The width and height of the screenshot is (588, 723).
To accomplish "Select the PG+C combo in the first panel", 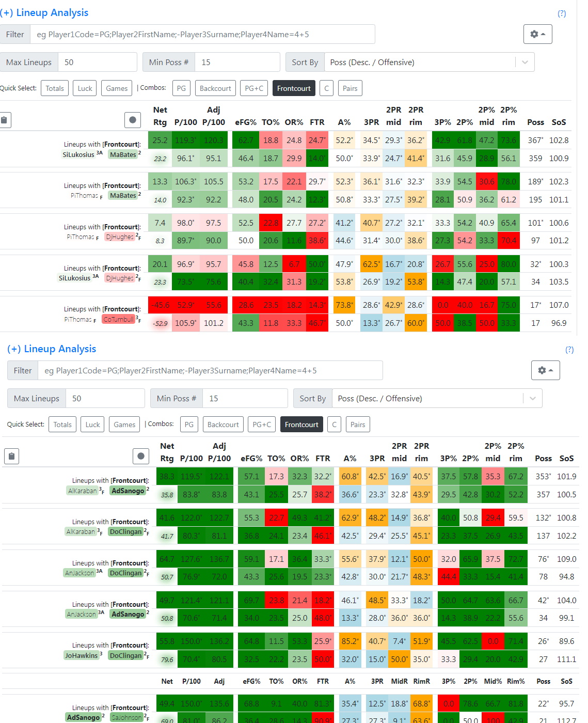I will pos(254,88).
